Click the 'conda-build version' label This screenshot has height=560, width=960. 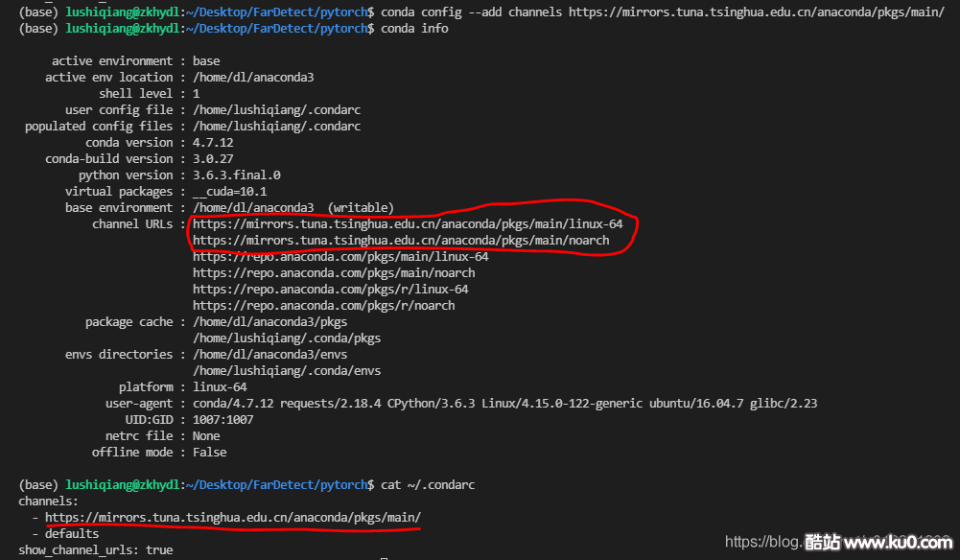[x=109, y=159]
